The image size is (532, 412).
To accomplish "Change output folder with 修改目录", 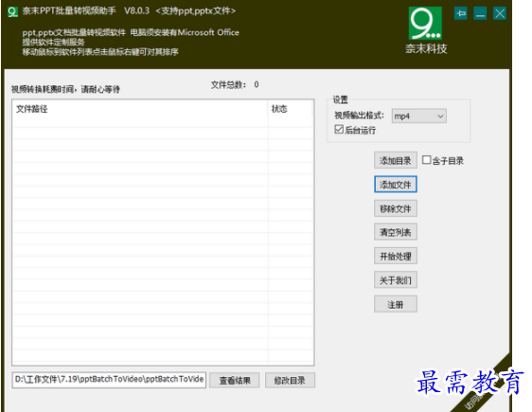I will click(x=290, y=380).
